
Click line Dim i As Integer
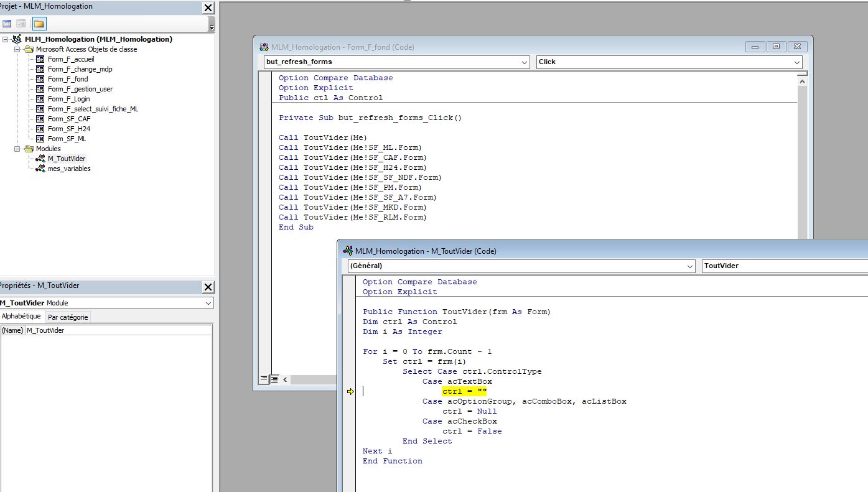403,332
